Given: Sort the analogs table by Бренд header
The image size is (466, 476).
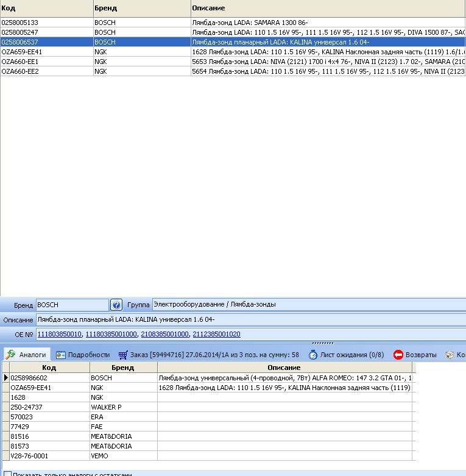Looking at the screenshot, I should click(123, 368).
